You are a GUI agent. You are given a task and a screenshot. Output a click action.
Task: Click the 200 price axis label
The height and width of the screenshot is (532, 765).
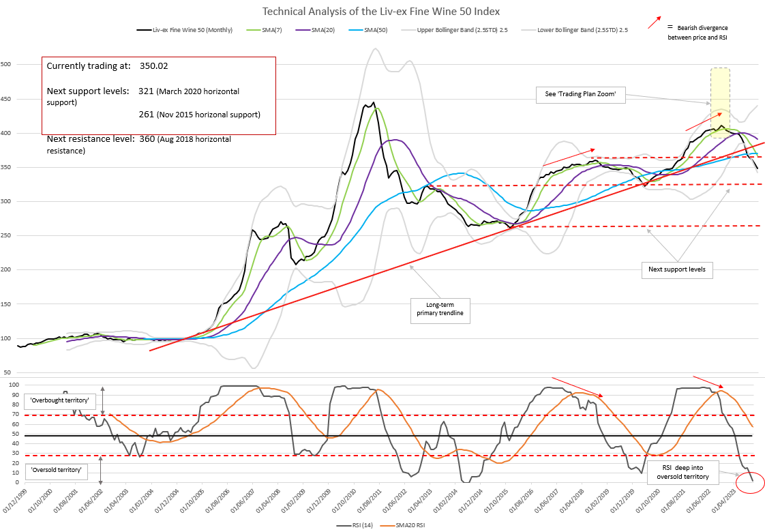[6, 270]
